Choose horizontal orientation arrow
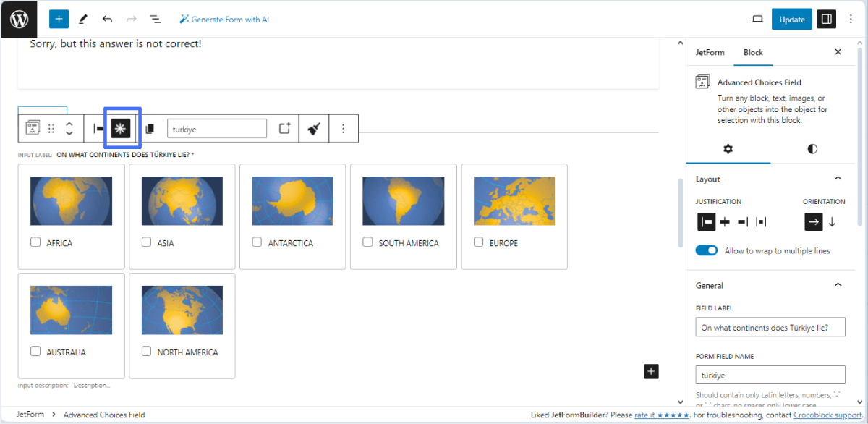 tap(814, 222)
